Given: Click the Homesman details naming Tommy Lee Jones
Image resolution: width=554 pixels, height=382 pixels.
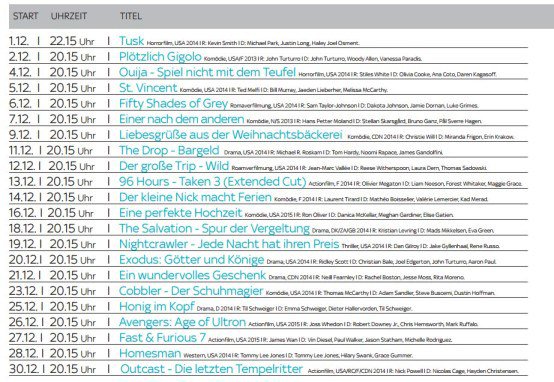Looking at the screenshot, I should 298,355.
